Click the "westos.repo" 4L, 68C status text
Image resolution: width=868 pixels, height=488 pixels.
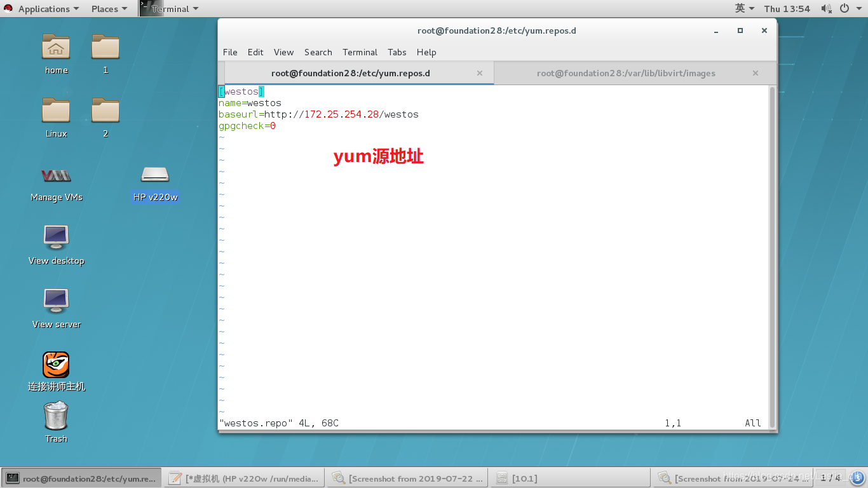click(279, 423)
